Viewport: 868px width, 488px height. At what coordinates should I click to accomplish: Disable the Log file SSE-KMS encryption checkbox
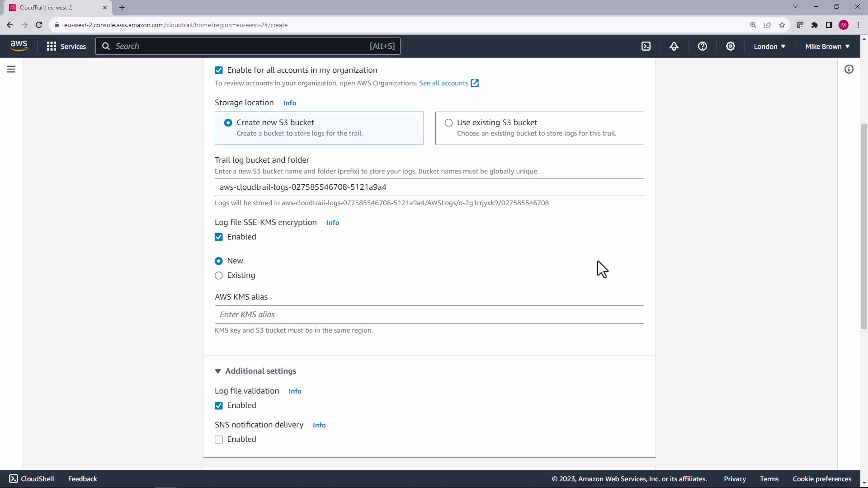(x=219, y=237)
